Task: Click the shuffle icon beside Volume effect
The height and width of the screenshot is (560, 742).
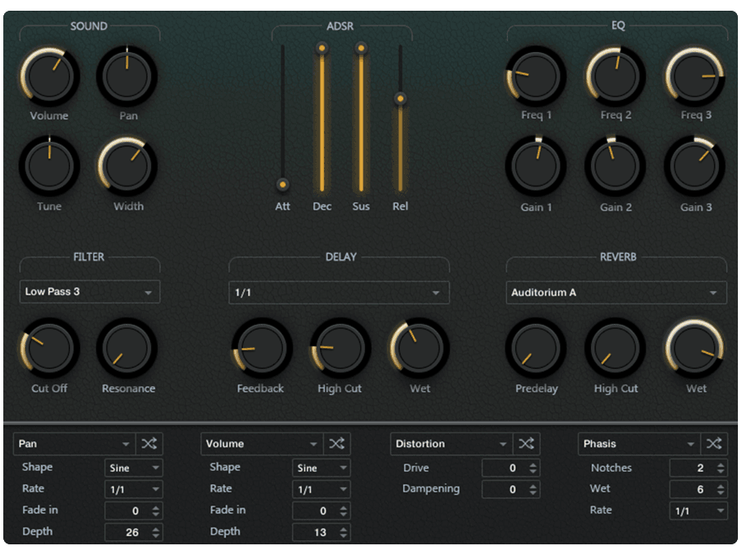Action: click(x=336, y=444)
